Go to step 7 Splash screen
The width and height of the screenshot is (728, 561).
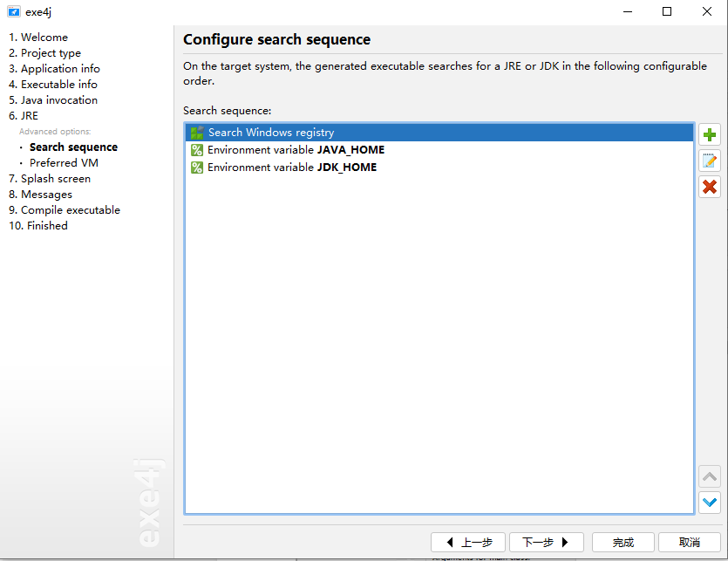point(50,179)
